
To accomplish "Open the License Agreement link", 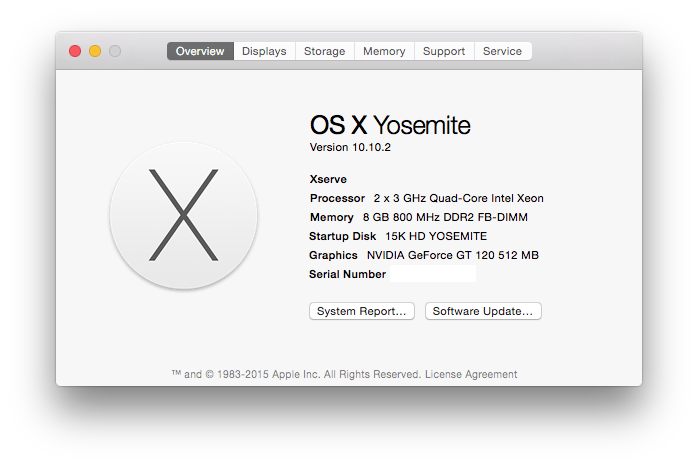I will [x=471, y=374].
